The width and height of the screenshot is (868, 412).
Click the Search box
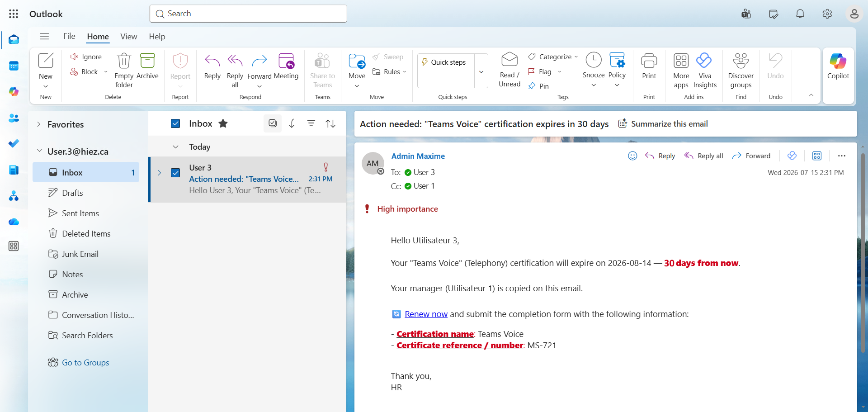[x=248, y=14]
